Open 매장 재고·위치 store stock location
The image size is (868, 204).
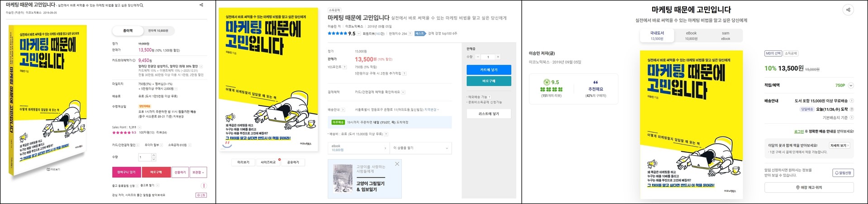coord(809,187)
